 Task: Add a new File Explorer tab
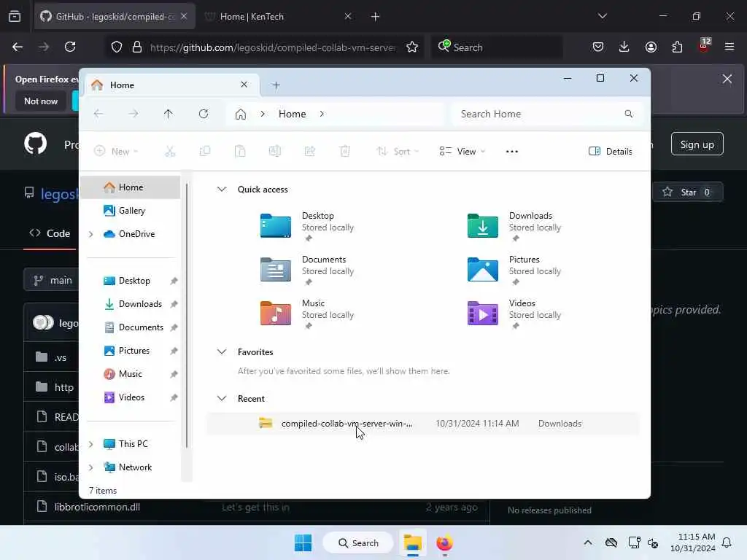[276, 85]
